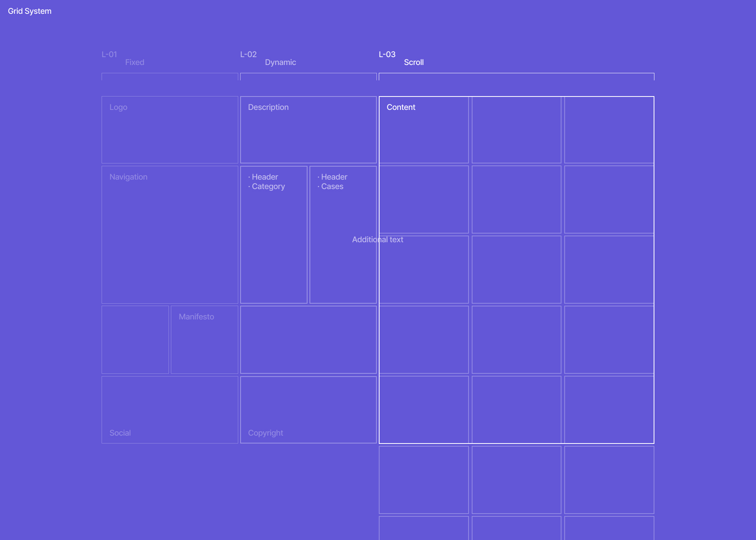Click the Description box
The image size is (756, 540).
(x=308, y=130)
